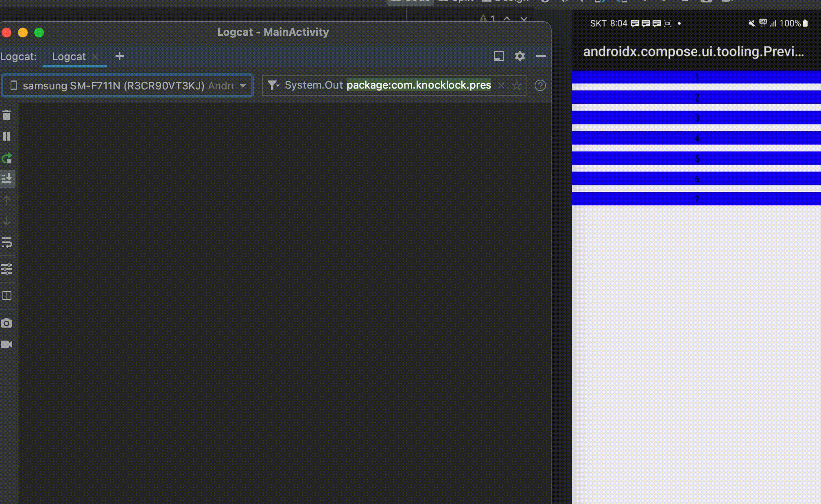This screenshot has width=821, height=504.
Task: Select the Logcat tab
Action: click(x=69, y=56)
